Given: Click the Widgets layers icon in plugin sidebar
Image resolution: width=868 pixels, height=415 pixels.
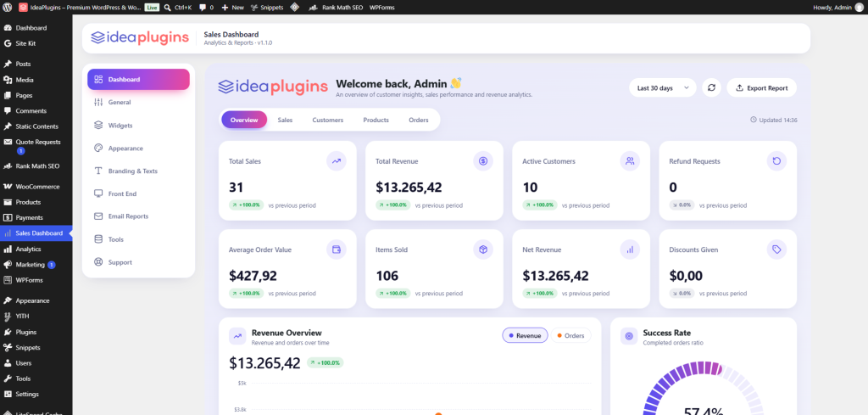Looking at the screenshot, I should pos(98,126).
